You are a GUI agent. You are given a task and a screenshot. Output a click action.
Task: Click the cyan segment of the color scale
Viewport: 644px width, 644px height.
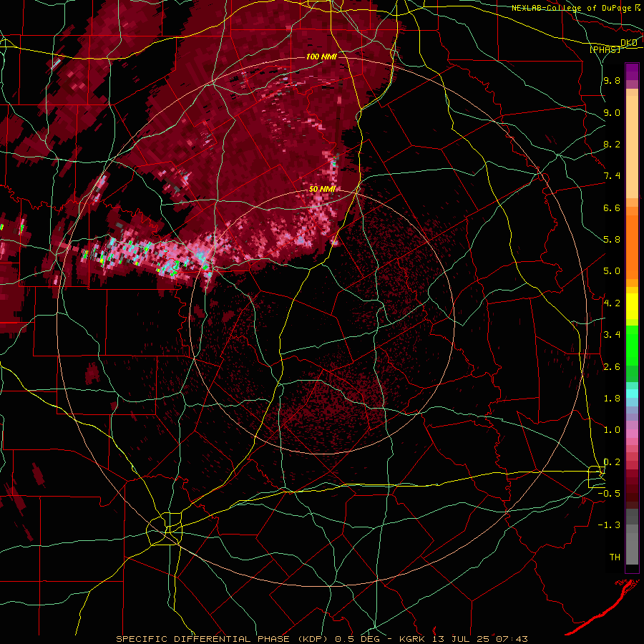click(x=632, y=394)
